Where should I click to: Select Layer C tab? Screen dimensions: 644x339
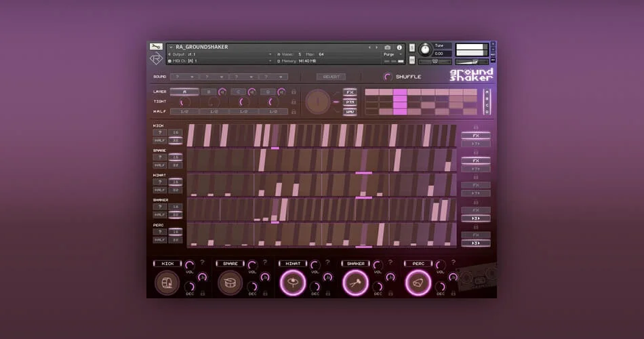click(238, 92)
